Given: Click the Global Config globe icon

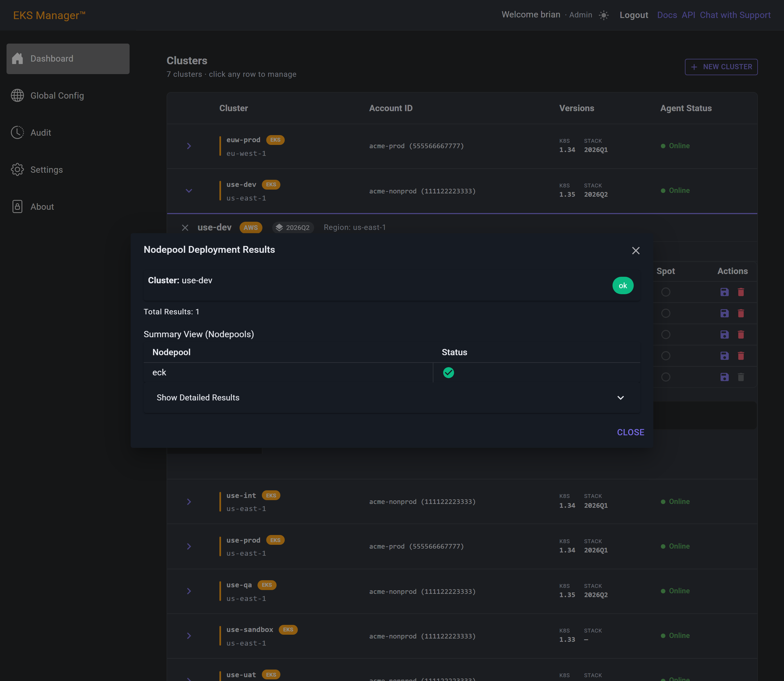Looking at the screenshot, I should (x=17, y=95).
